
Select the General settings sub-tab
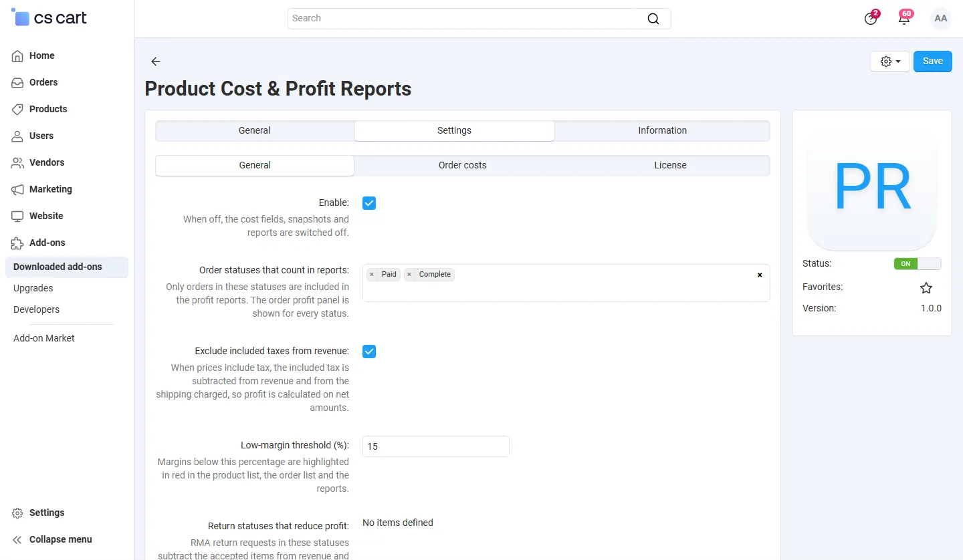255,165
